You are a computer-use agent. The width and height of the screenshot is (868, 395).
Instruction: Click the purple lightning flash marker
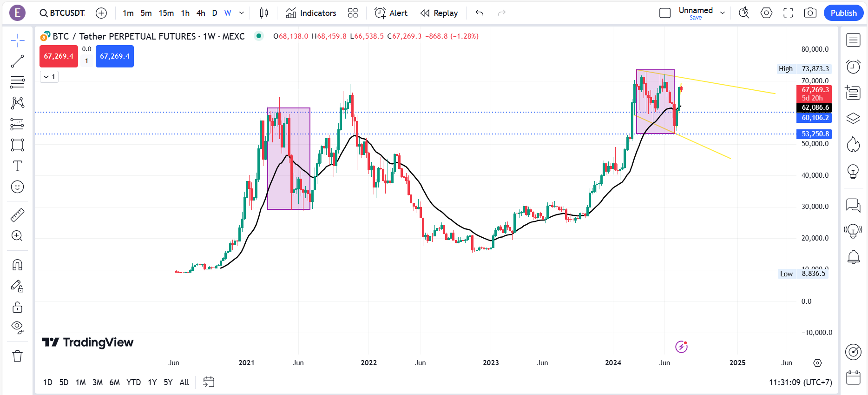[681, 347]
